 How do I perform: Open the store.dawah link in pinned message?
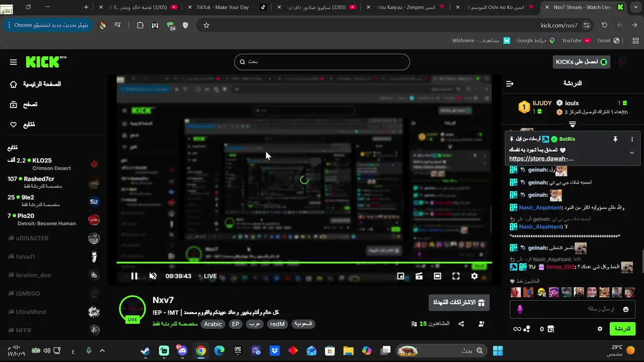click(x=541, y=158)
